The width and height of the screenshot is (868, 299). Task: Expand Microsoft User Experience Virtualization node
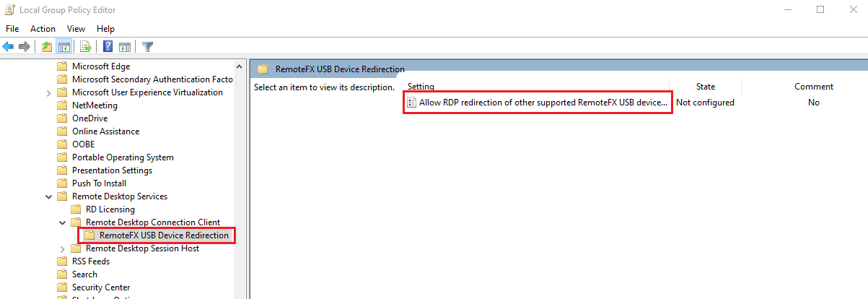tap(48, 92)
